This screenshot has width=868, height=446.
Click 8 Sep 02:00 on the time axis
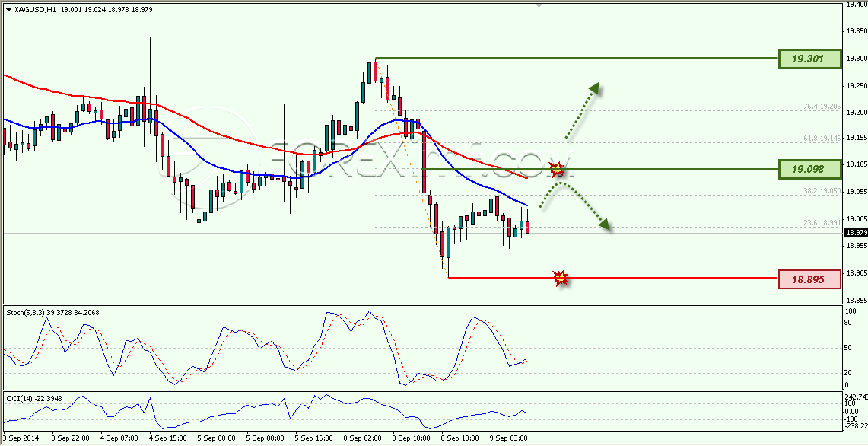click(x=364, y=438)
